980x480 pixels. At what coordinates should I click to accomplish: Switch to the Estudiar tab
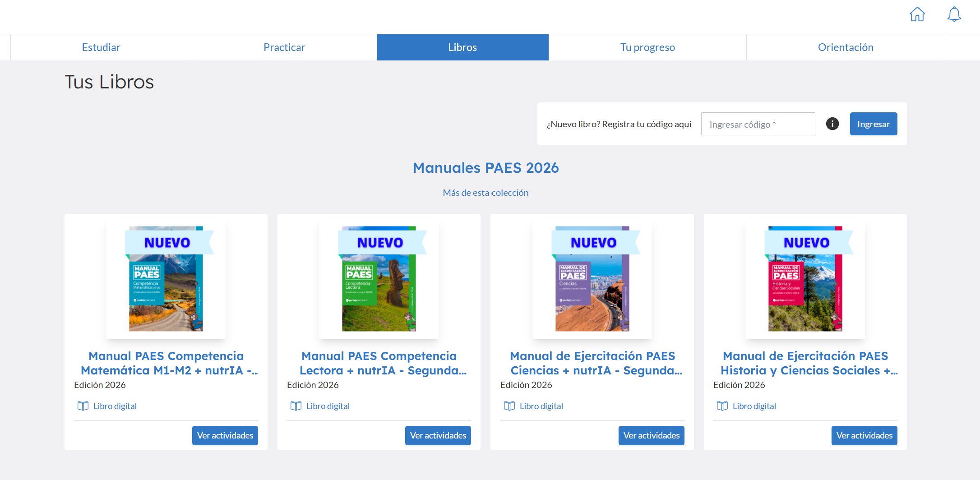tap(101, 47)
